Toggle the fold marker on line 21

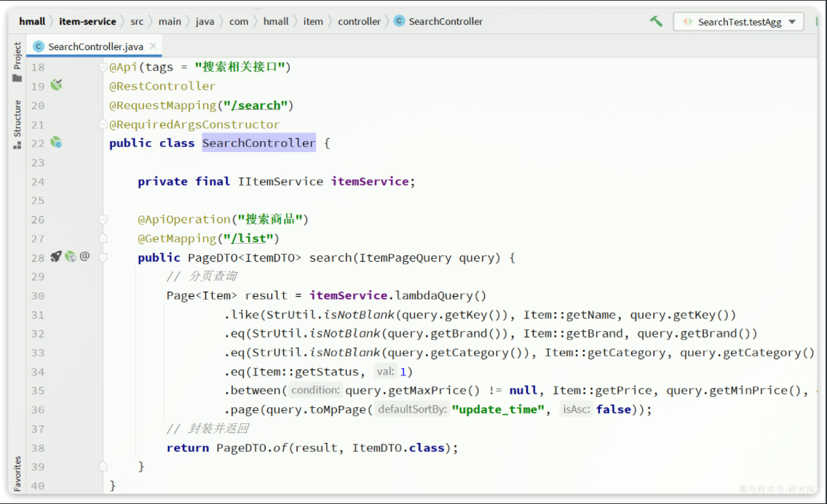103,124
